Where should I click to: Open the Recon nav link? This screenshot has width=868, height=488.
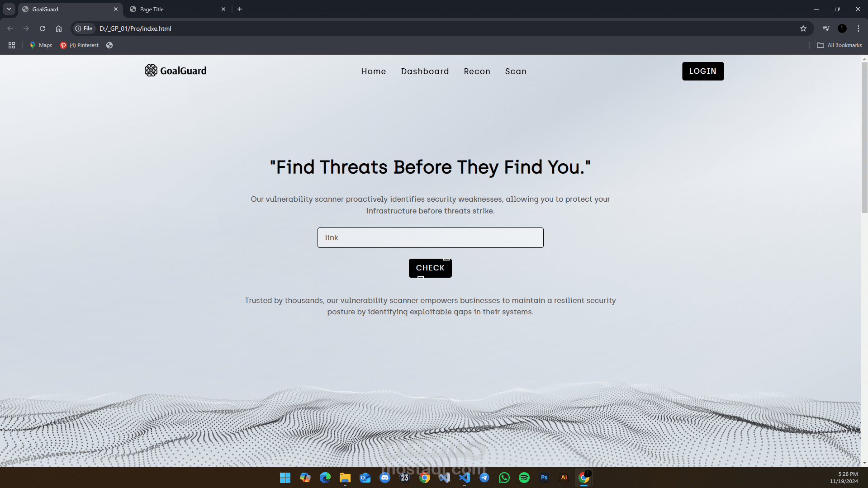tap(477, 71)
